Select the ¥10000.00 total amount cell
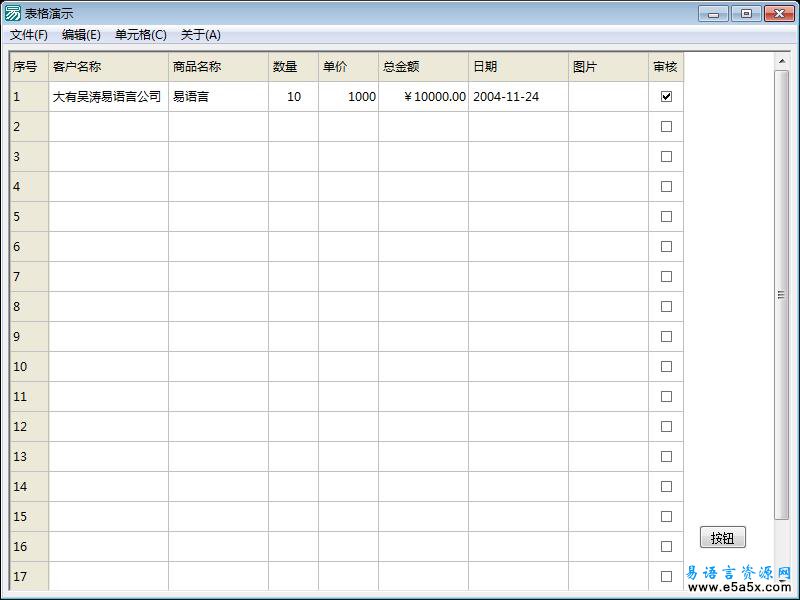Viewport: 800px width, 600px height. point(420,96)
